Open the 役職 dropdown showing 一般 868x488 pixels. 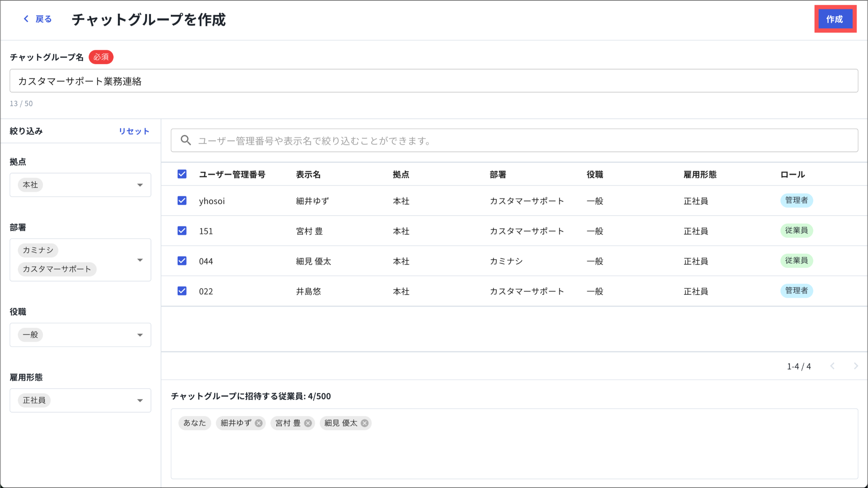pyautogui.click(x=140, y=335)
